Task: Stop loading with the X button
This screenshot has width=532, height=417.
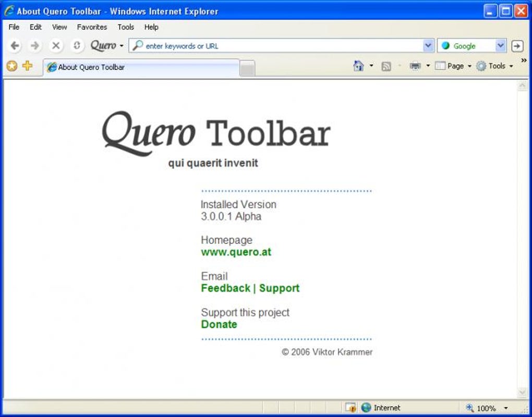Action: click(x=56, y=45)
